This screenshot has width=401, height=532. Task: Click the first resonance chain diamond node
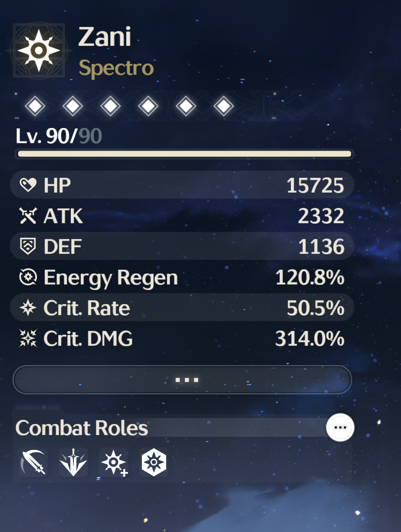point(35,105)
